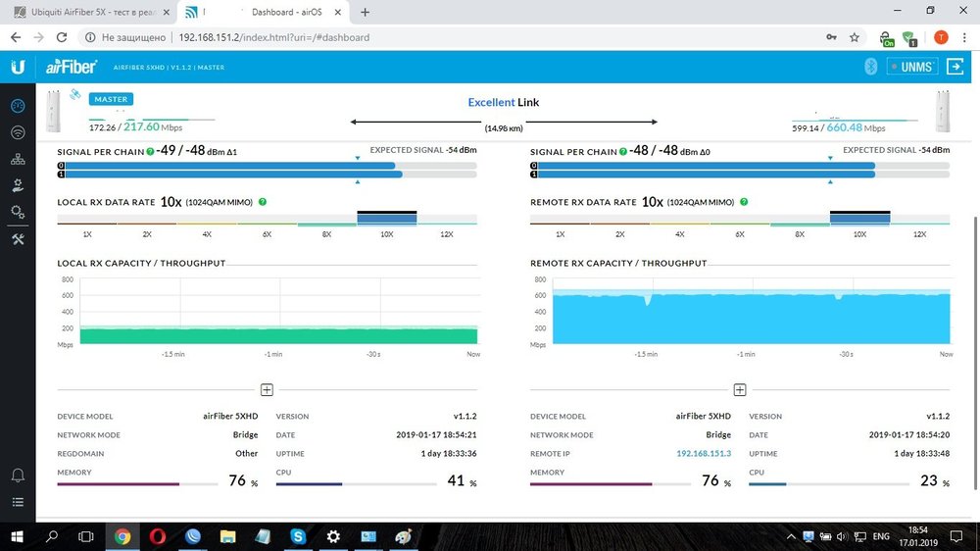
Task: Open the Dashboard gauge icon in sidebar
Action: tap(18, 106)
